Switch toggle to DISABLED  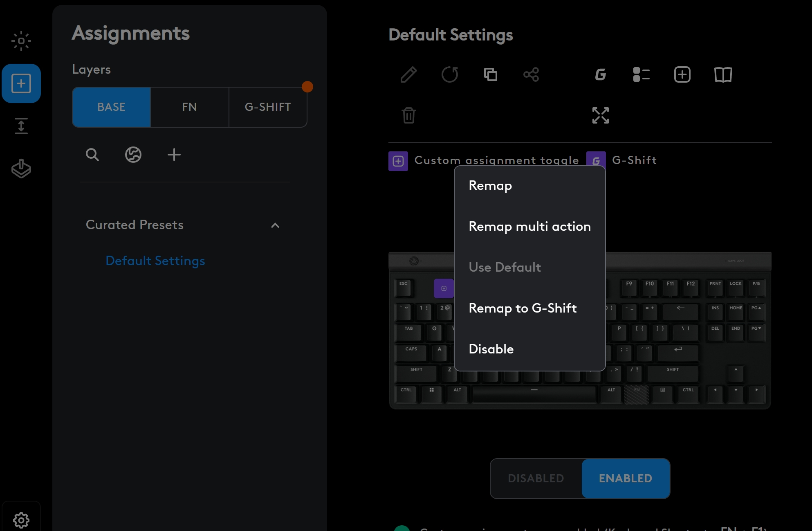(536, 478)
